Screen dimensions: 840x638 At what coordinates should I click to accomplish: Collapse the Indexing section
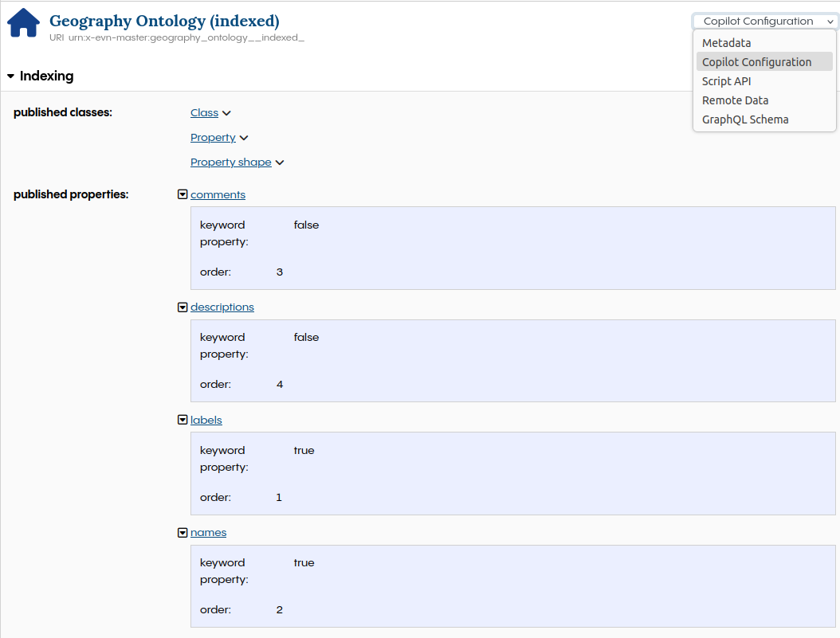click(x=10, y=76)
